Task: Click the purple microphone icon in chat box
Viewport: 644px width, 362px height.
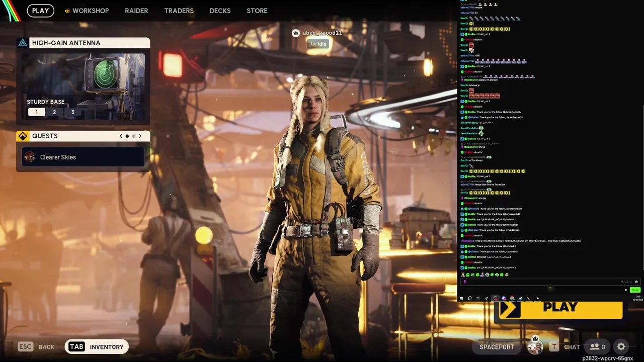Action: [464, 282]
